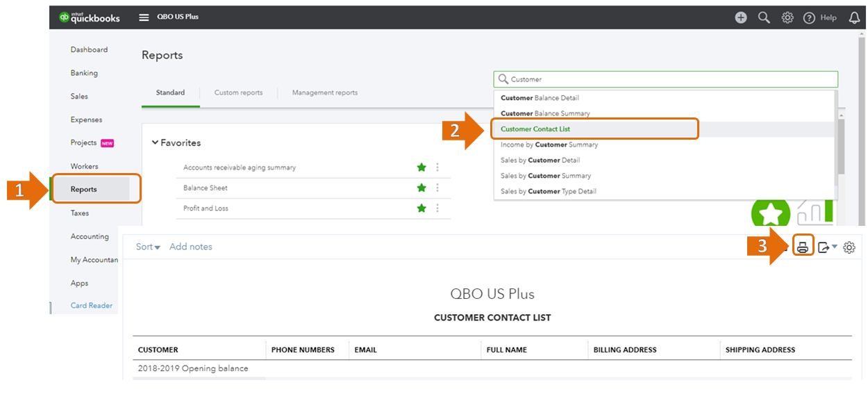Image resolution: width=868 pixels, height=401 pixels.
Task: Open the top bar Settings gear
Action: click(787, 18)
